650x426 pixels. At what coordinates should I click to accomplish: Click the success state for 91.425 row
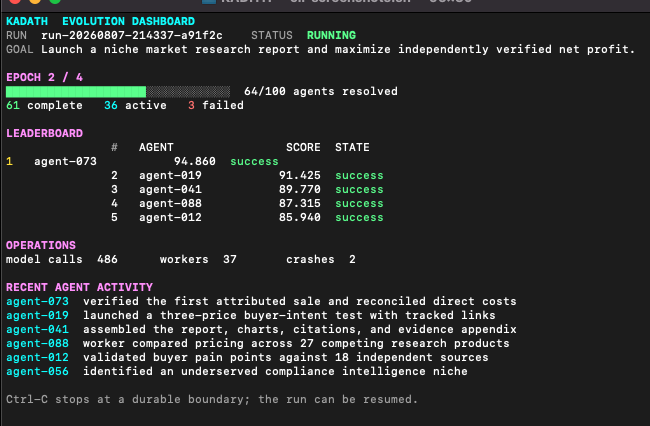pyautogui.click(x=359, y=176)
